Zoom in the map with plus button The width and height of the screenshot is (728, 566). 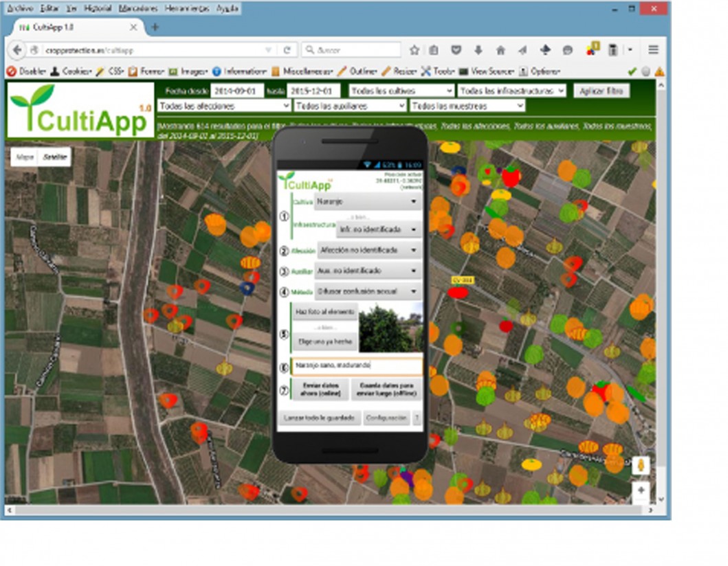tap(641, 490)
